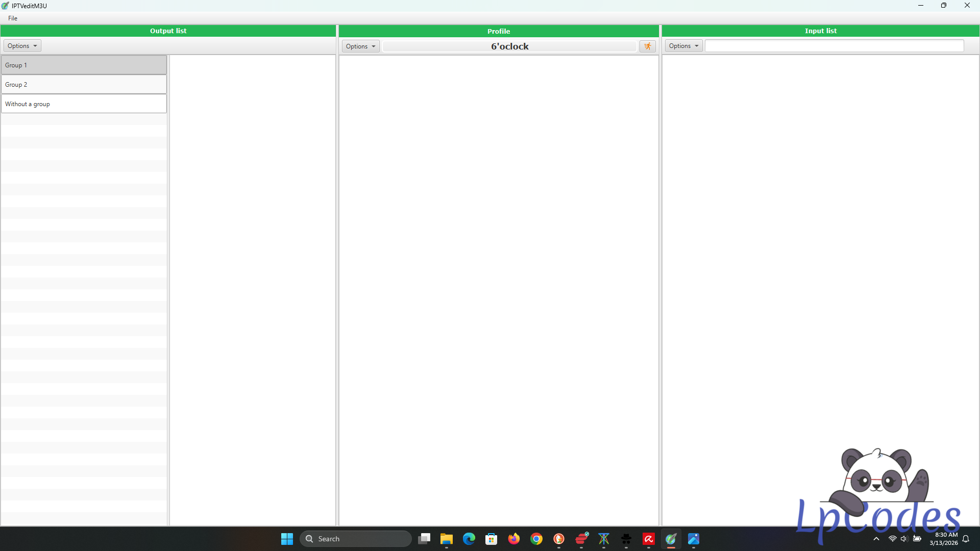Click the 6'oclock profile name field
Screen dimensions: 980x551
click(509, 46)
